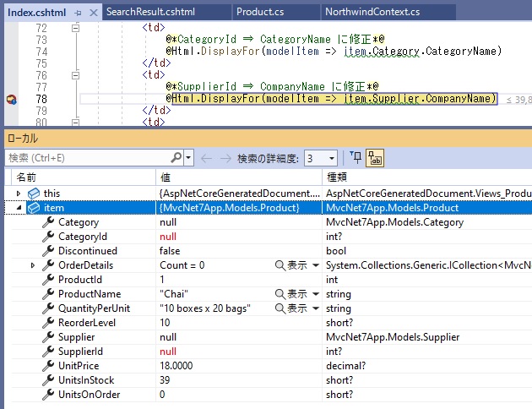
Task: Open the NorthwindContext.cs tab
Action: coord(372,12)
